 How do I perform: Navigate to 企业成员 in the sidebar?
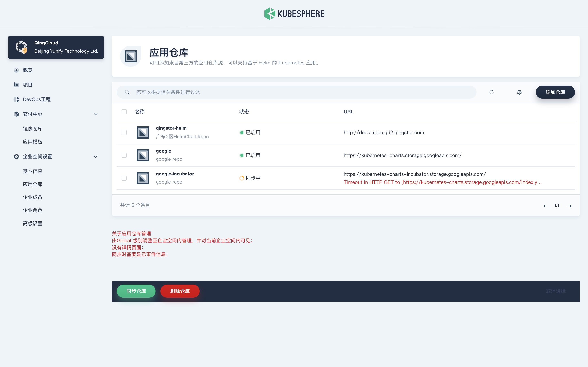(x=32, y=197)
